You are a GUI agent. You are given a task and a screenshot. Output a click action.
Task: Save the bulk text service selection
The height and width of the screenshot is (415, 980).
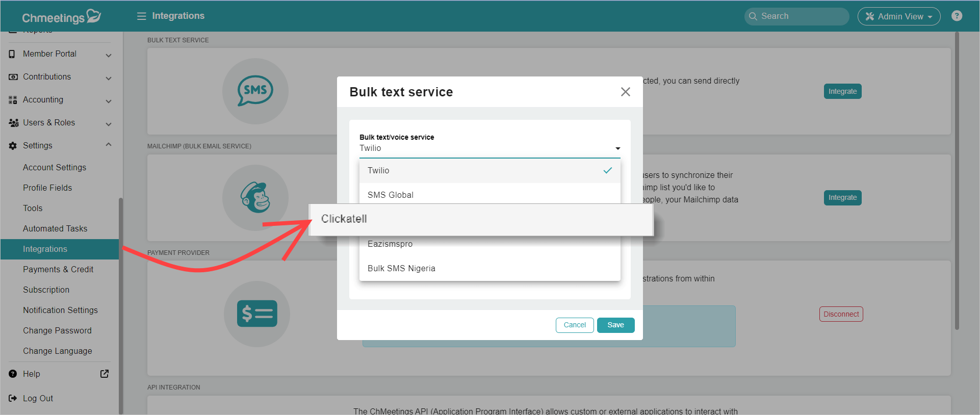[x=616, y=325]
